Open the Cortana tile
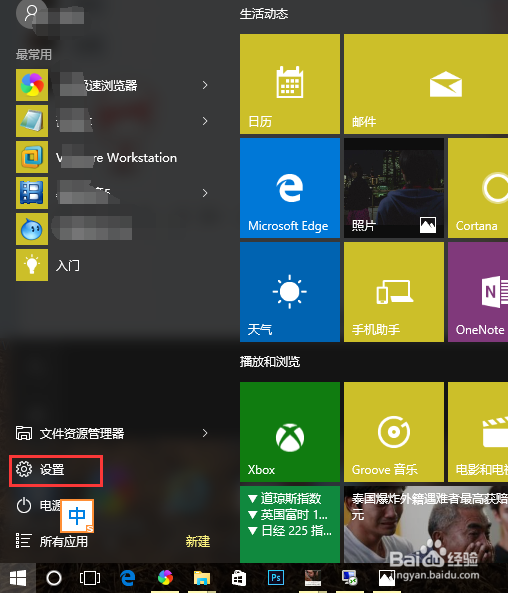The height and width of the screenshot is (593, 508). tap(478, 188)
